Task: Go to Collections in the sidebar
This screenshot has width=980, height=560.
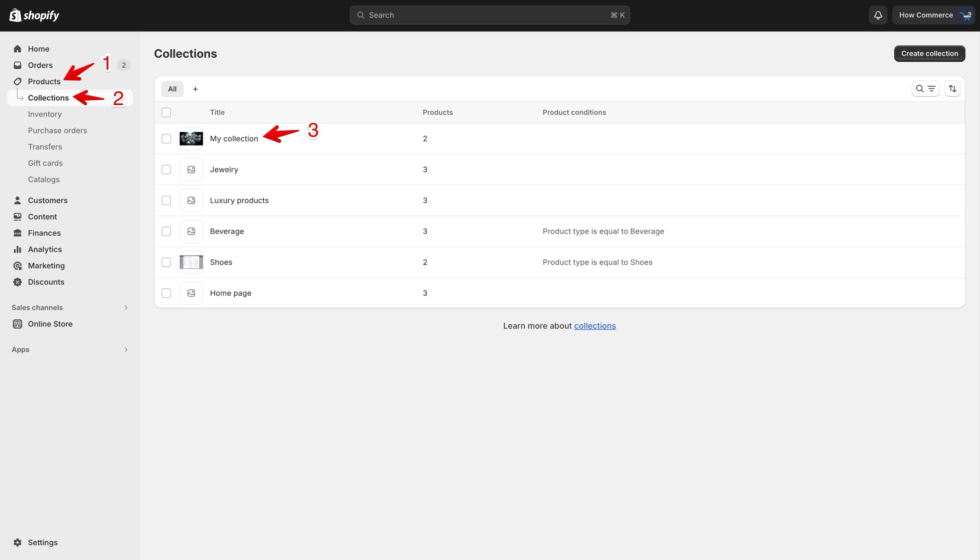Action: click(48, 98)
